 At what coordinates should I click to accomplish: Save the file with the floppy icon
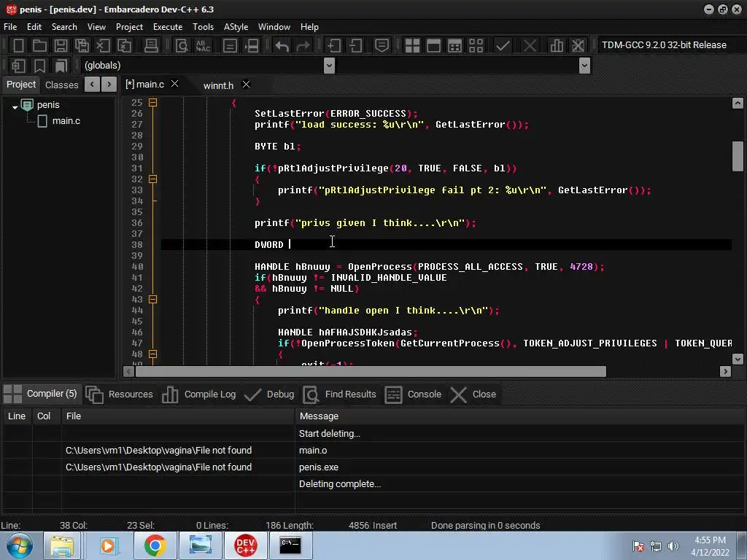[x=61, y=46]
